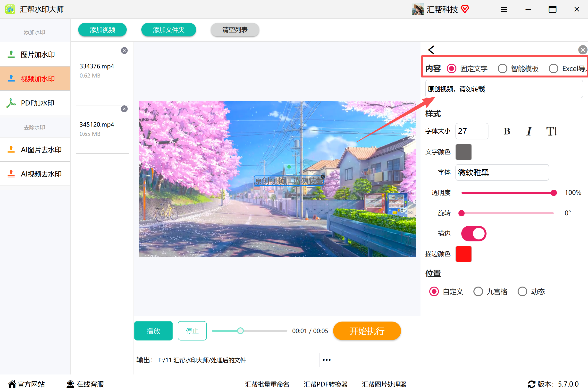
Task: Remove 345120.mp4 from the list
Action: pos(124,109)
